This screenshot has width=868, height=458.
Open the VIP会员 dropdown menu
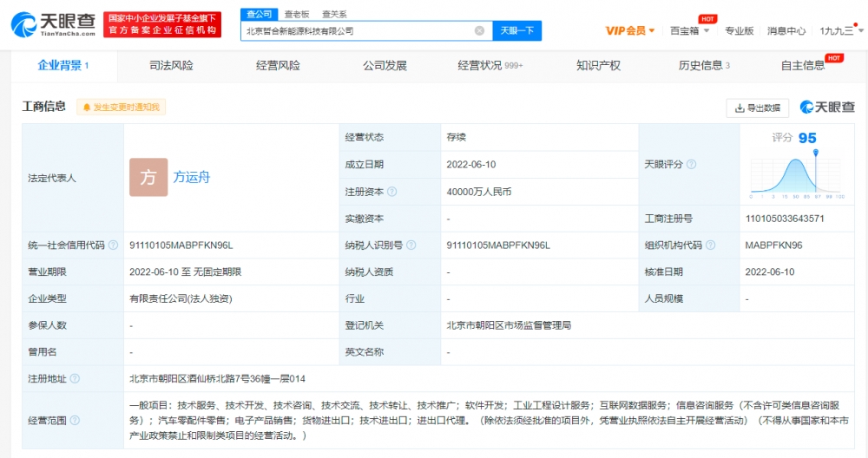(x=630, y=31)
